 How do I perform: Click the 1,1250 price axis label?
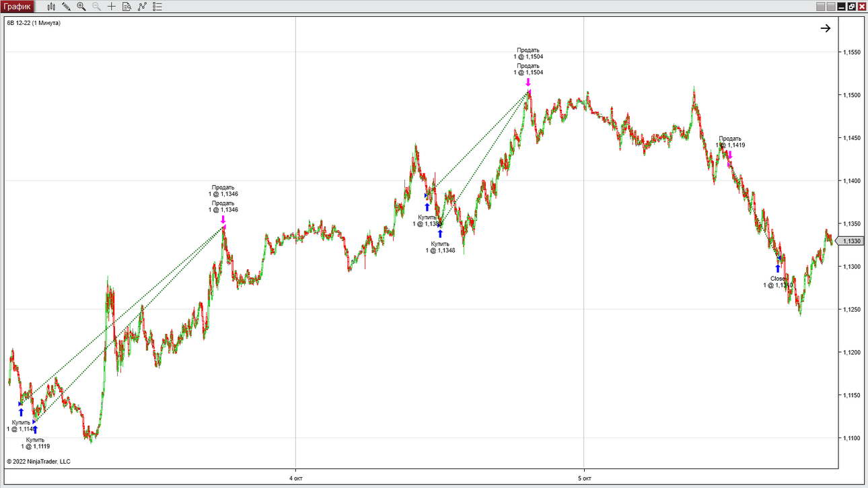coord(852,310)
